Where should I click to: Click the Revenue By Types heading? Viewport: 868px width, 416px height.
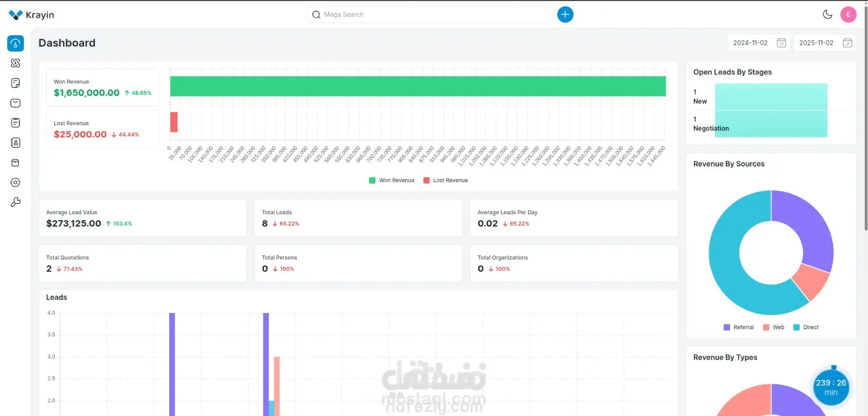[x=725, y=357]
